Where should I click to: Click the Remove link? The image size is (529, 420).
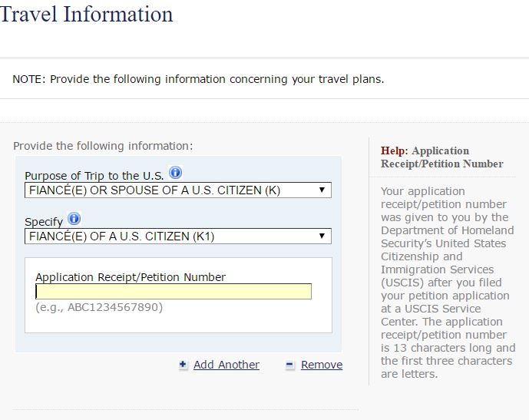[x=322, y=365]
